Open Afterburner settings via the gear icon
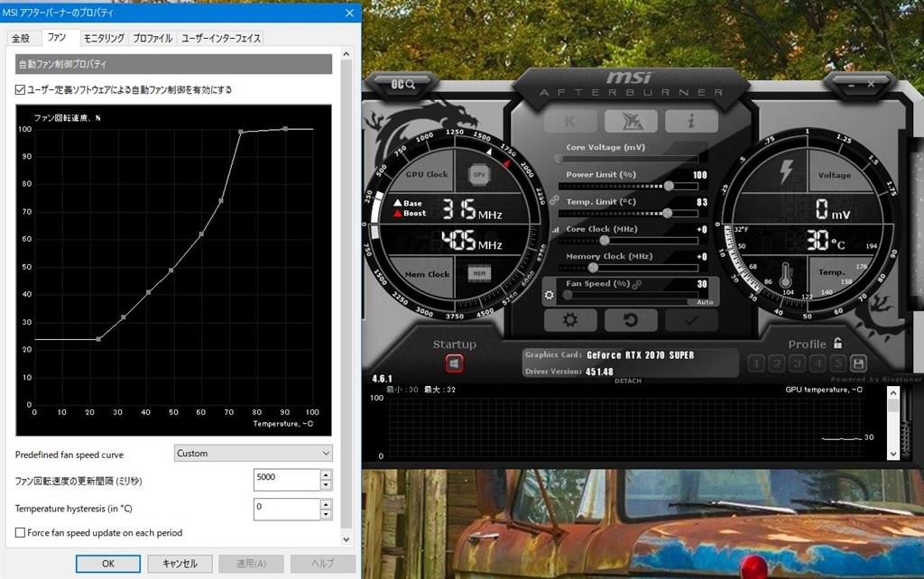 [x=570, y=321]
